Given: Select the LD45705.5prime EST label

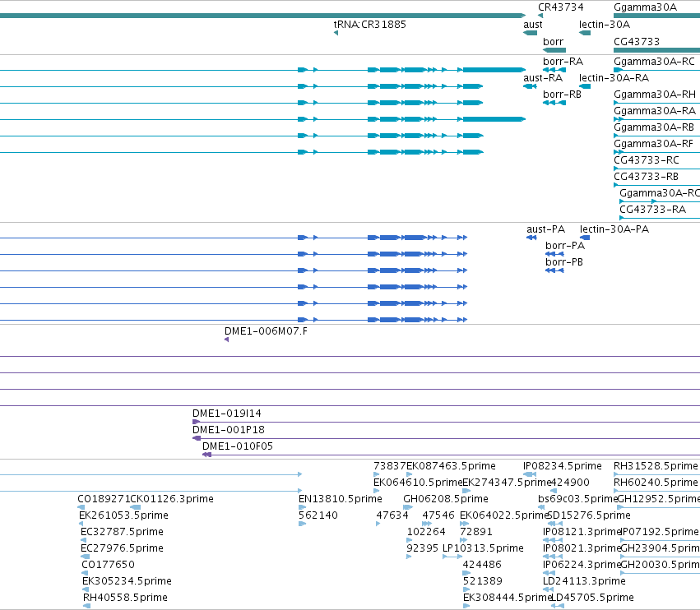Looking at the screenshot, I should pyautogui.click(x=592, y=598).
